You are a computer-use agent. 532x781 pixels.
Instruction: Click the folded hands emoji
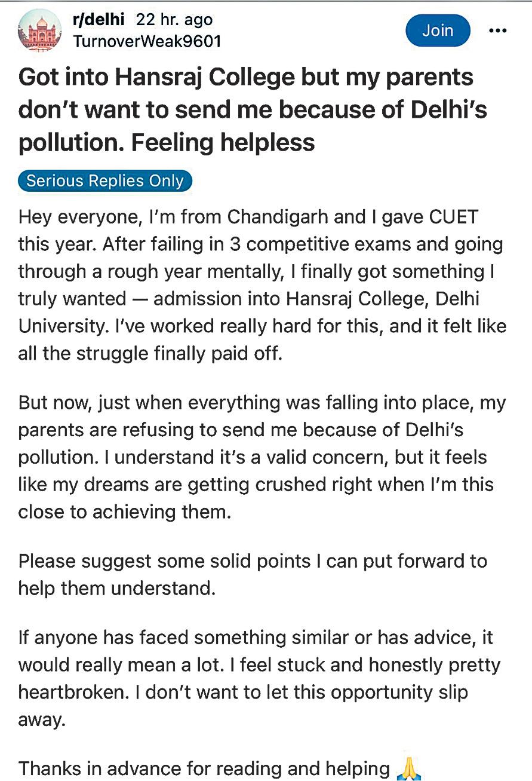click(408, 767)
